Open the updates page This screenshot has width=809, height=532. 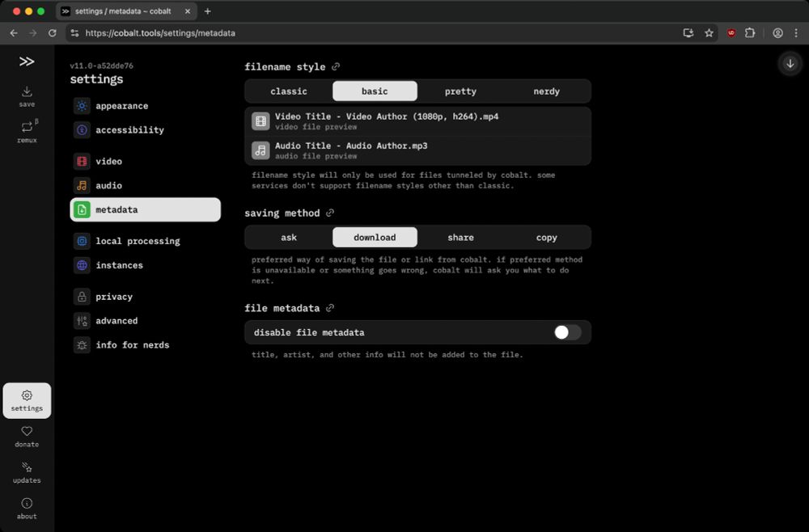(27, 472)
